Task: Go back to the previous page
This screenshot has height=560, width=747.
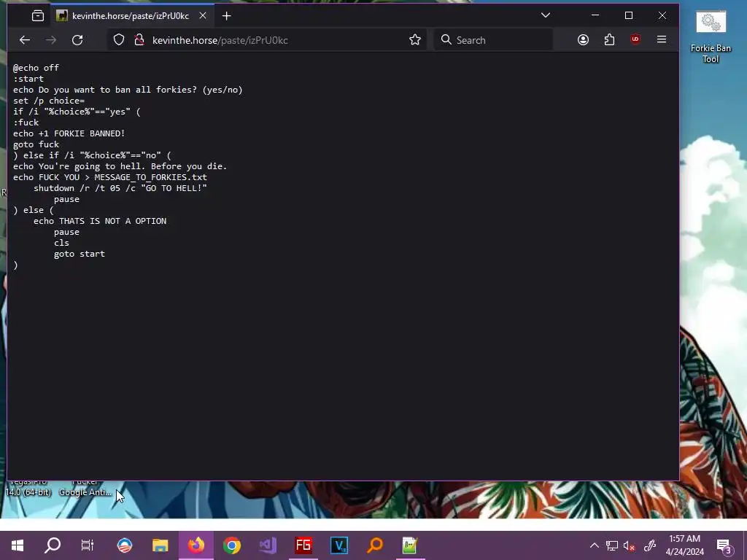Action: [25, 40]
